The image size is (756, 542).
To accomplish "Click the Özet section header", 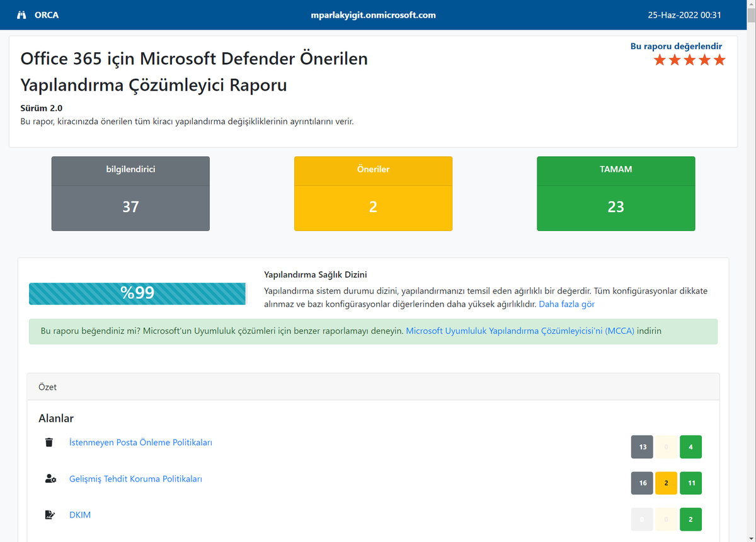I will tap(373, 387).
